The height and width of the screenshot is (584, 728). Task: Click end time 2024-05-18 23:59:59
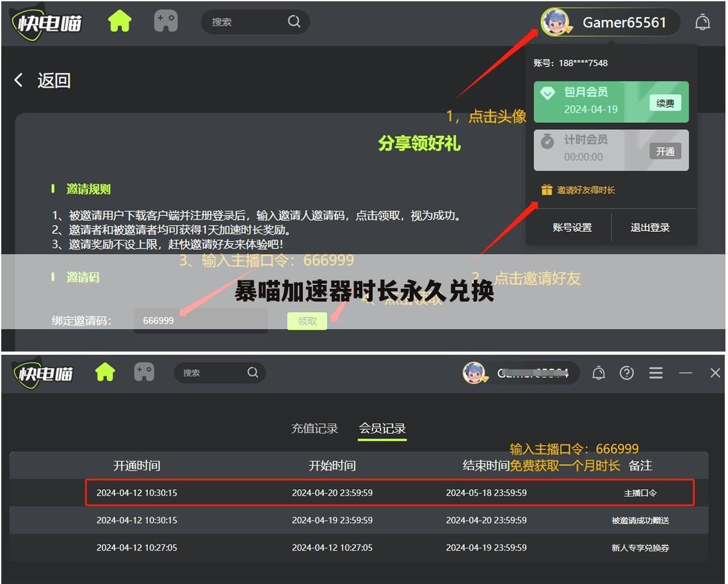point(486,492)
